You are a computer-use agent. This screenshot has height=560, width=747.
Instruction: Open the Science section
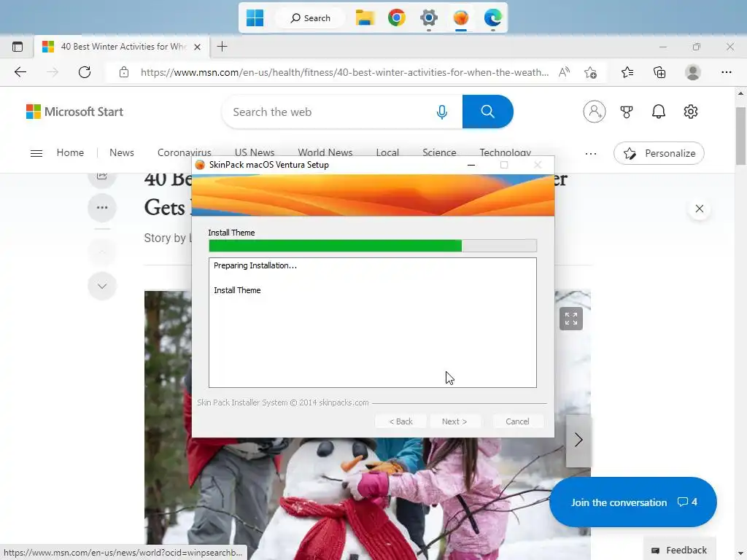click(439, 152)
